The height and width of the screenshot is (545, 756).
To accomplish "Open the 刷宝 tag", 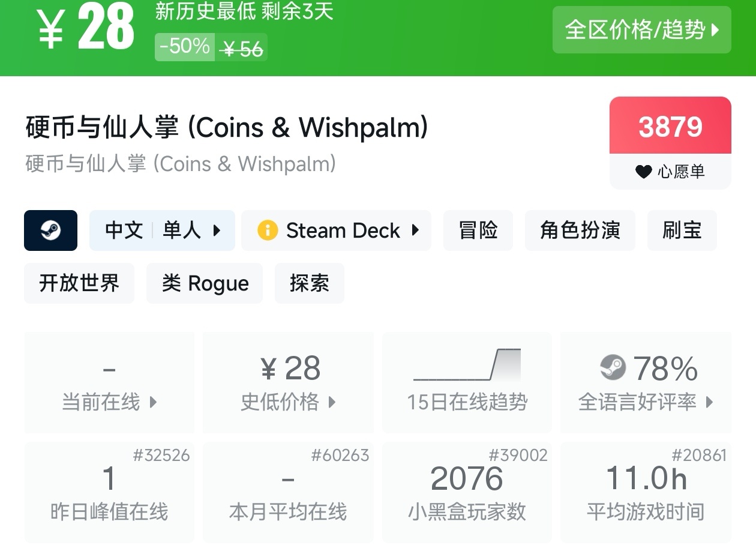I will pyautogui.click(x=682, y=230).
